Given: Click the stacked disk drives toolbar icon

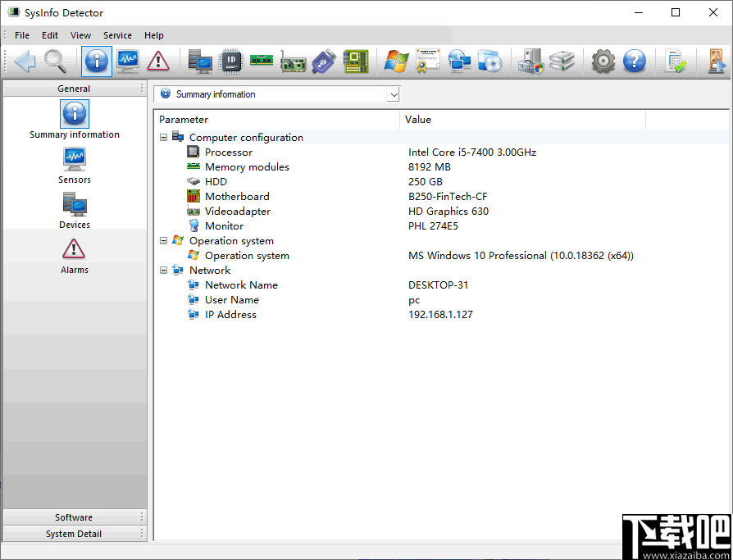Looking at the screenshot, I should click(562, 61).
